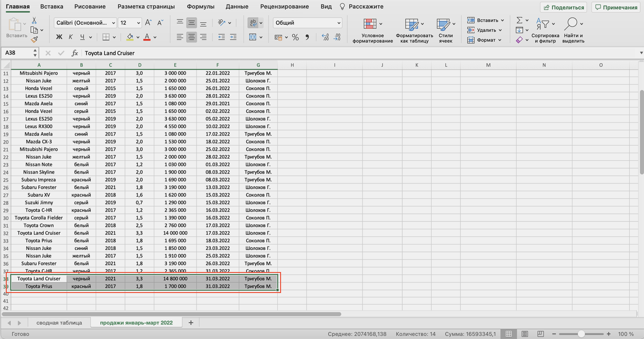Open the Формулы ribbon tab
The image size is (644, 339).
pos(201,7)
